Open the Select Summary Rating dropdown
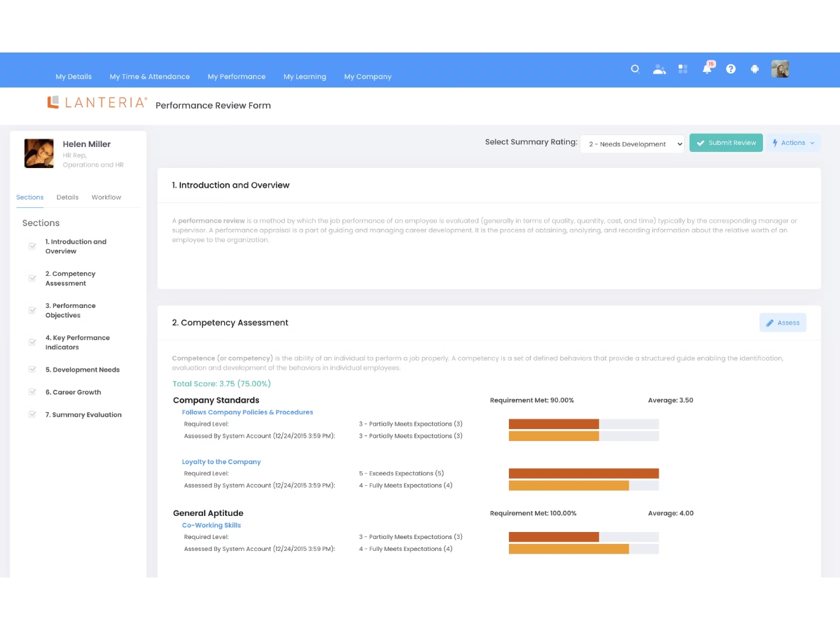The image size is (840, 630). click(x=632, y=143)
